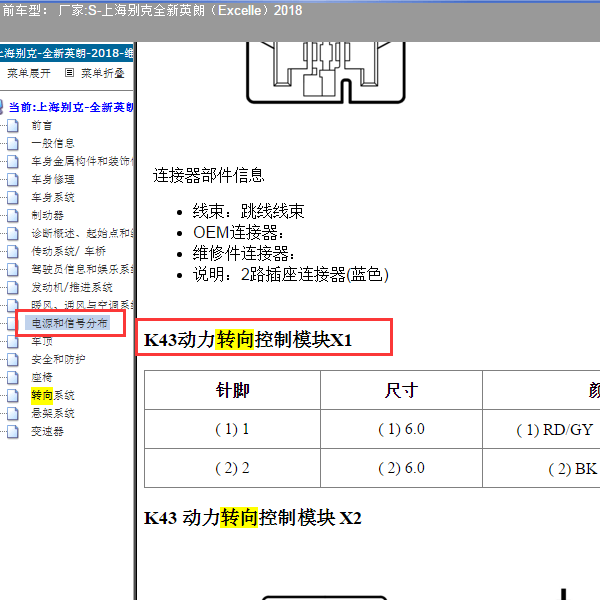Image resolution: width=600 pixels, height=600 pixels.
Task: Click the color cell (2) BK
Action: [x=572, y=469]
